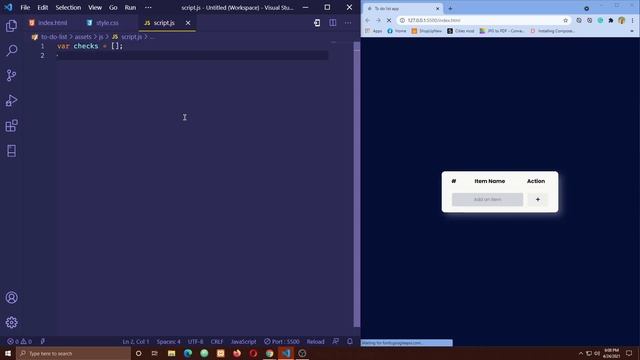Viewport: 640px width, 360px height.
Task: Click the Port : 5500 Live Server item
Action: tap(282, 341)
